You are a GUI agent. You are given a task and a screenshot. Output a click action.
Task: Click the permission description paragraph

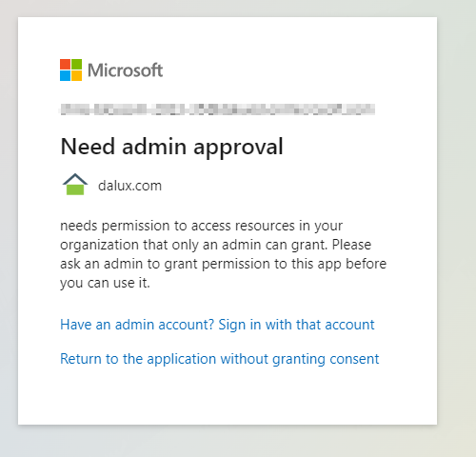click(223, 254)
